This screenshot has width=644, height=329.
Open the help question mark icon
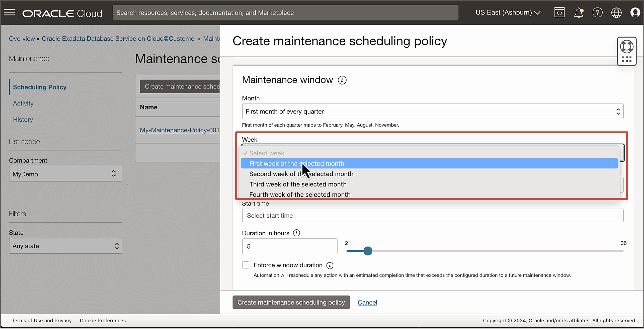click(x=597, y=12)
